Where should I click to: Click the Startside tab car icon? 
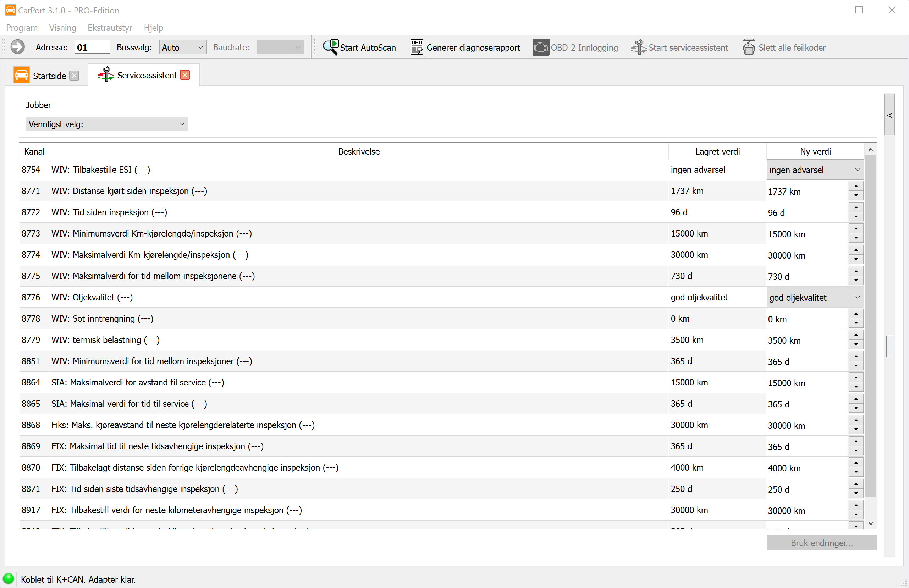click(x=21, y=75)
